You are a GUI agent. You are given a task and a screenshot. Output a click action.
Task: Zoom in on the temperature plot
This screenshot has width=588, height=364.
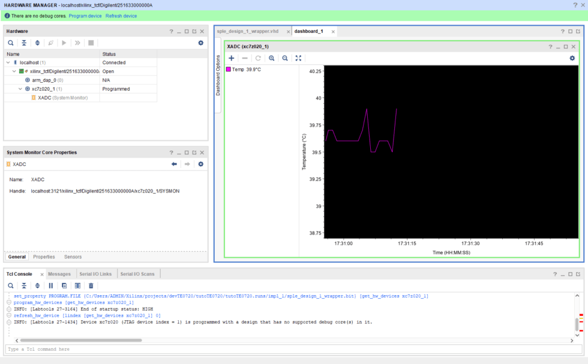(272, 58)
